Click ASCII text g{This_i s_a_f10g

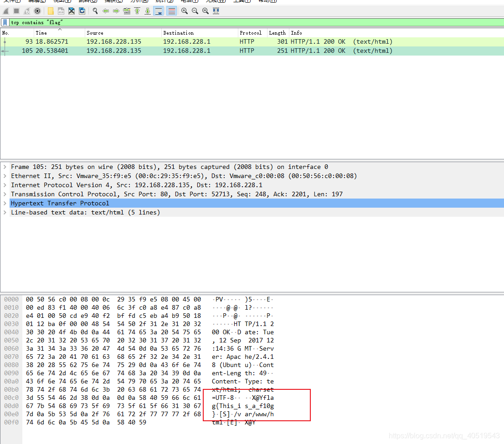(x=243, y=406)
